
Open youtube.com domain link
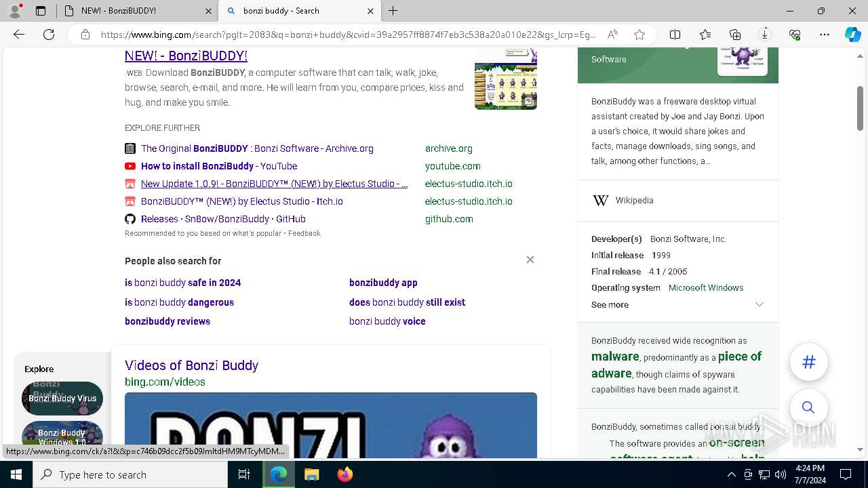[453, 166]
